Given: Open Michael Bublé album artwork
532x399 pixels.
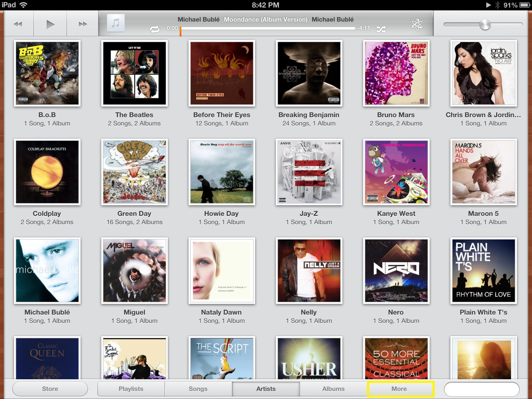Looking at the screenshot, I should 47,271.
